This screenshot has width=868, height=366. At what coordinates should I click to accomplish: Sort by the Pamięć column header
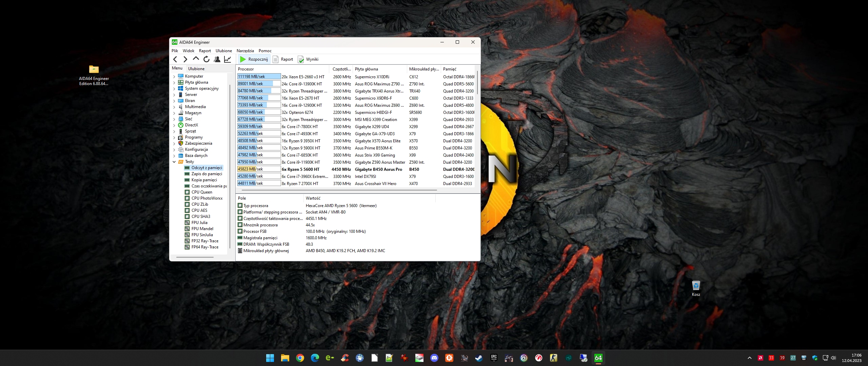click(458, 69)
